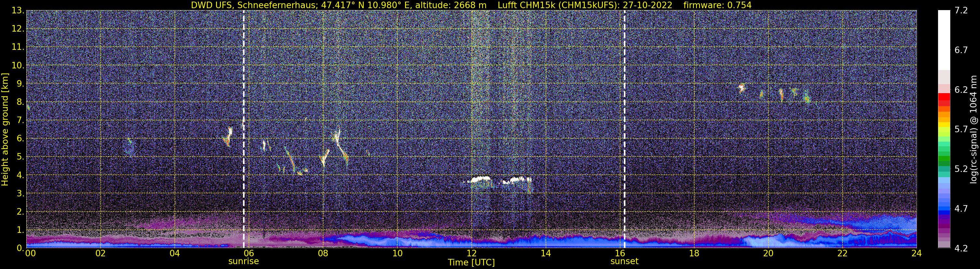This screenshot has width=980, height=269.
Task: Click the '14' tick on the time axis
Action: point(545,253)
